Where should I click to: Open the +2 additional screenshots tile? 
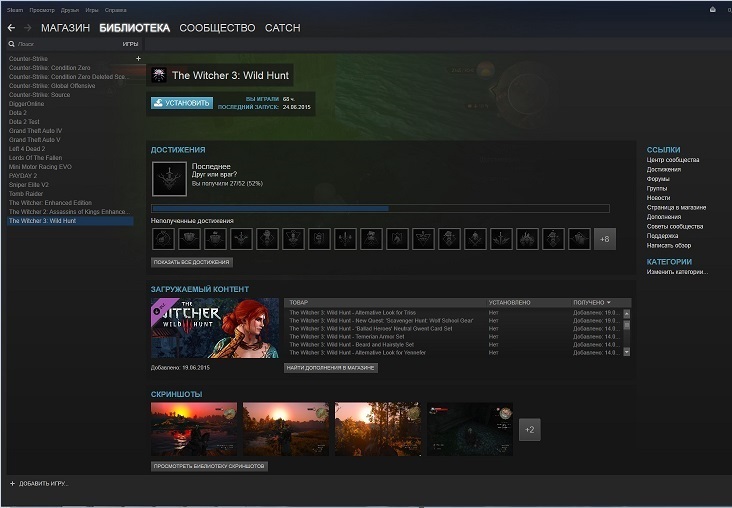click(x=530, y=430)
